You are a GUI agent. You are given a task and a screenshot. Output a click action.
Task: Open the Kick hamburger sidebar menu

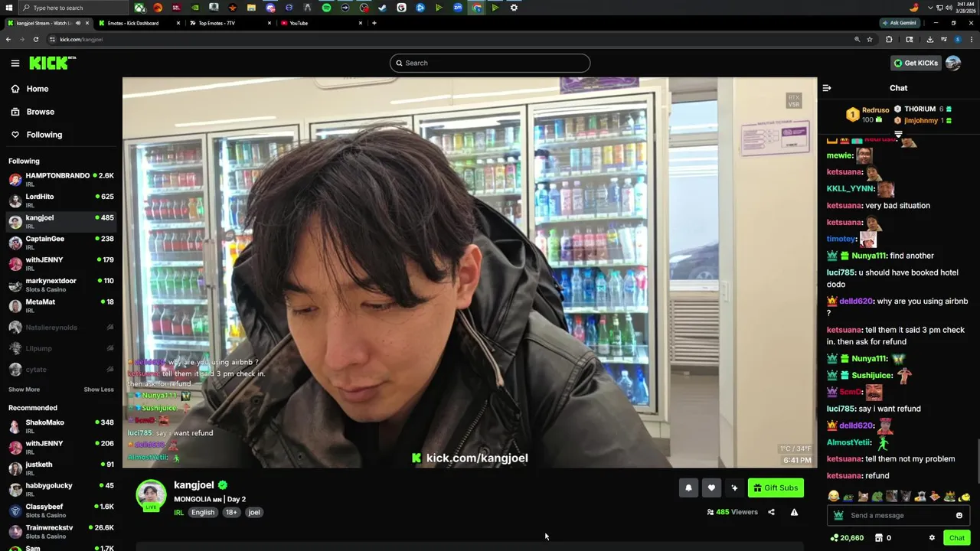tap(15, 64)
